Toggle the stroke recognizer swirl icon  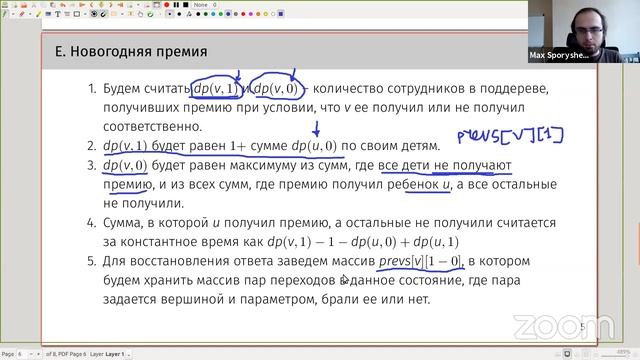[x=103, y=14]
